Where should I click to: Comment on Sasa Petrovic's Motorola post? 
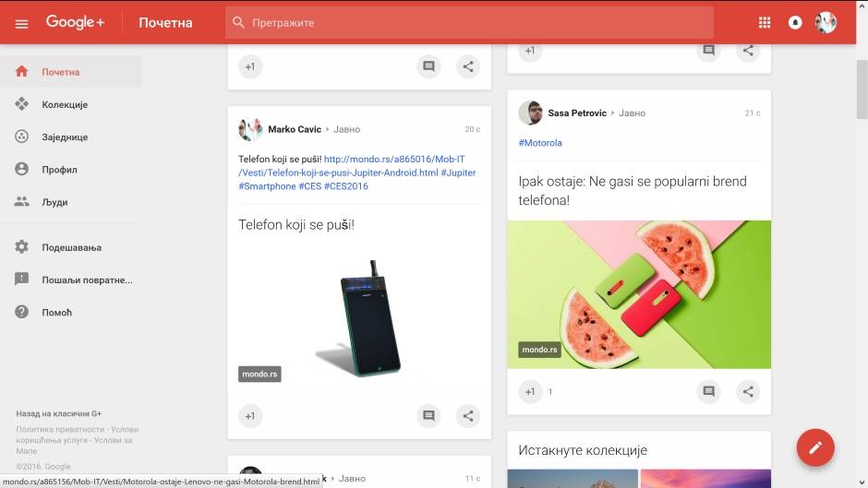(708, 391)
